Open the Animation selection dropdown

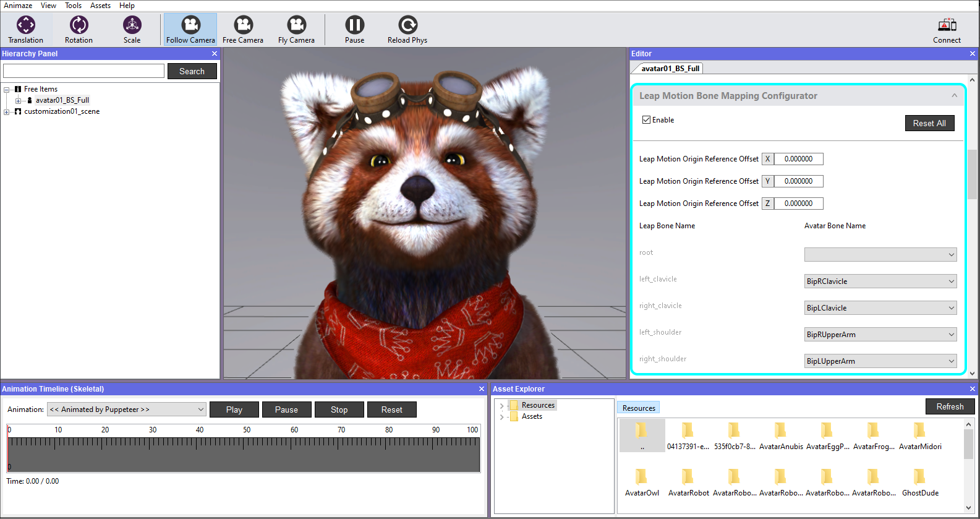pyautogui.click(x=127, y=410)
